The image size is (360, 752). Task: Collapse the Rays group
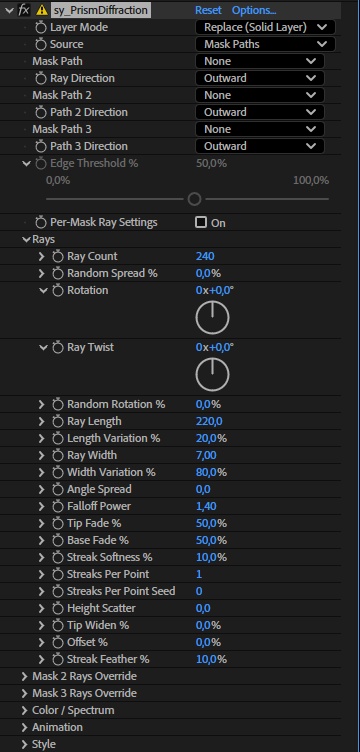(26, 239)
